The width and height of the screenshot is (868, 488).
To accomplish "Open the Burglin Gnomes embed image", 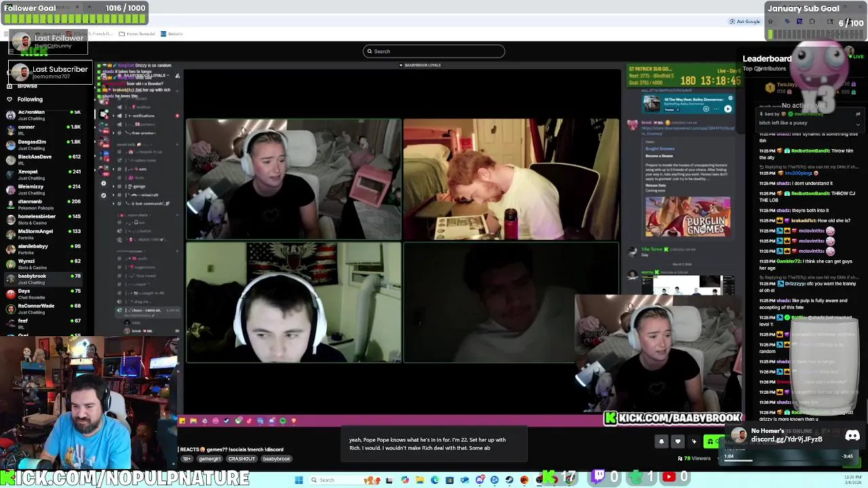I will [688, 217].
